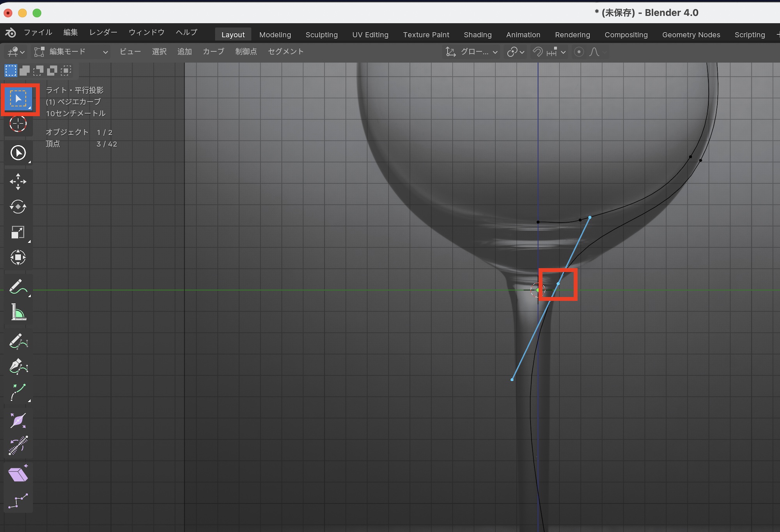Select the Measure ruler tool

pos(18,312)
